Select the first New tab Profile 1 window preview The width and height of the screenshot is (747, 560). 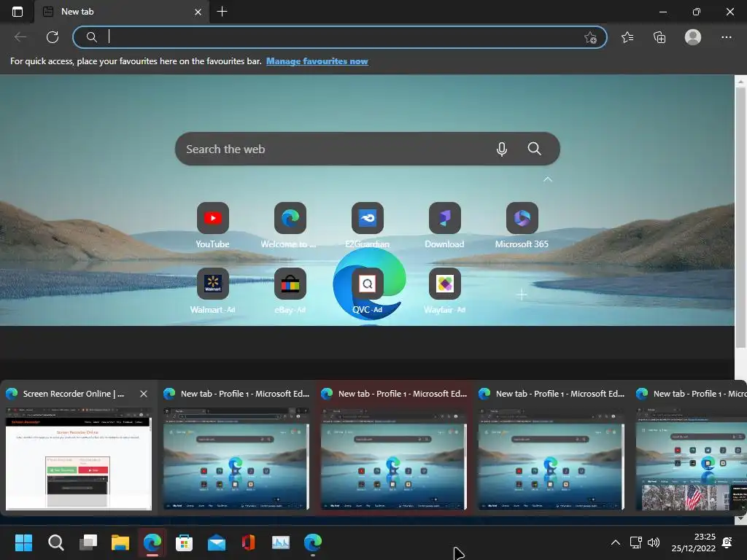coord(236,448)
